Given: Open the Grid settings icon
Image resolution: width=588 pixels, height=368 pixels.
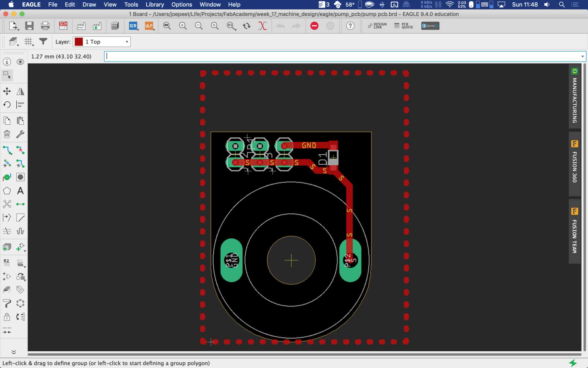Looking at the screenshot, I should click(29, 42).
